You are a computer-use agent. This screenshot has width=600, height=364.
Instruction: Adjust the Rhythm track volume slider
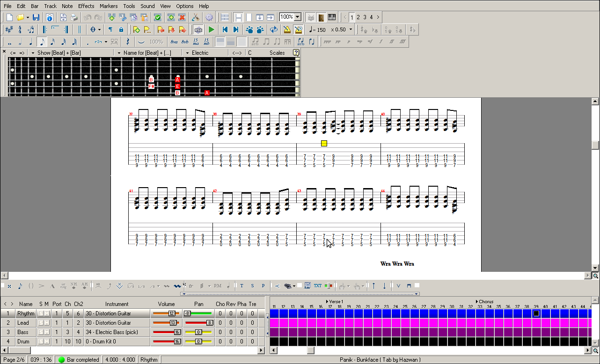[x=166, y=313]
